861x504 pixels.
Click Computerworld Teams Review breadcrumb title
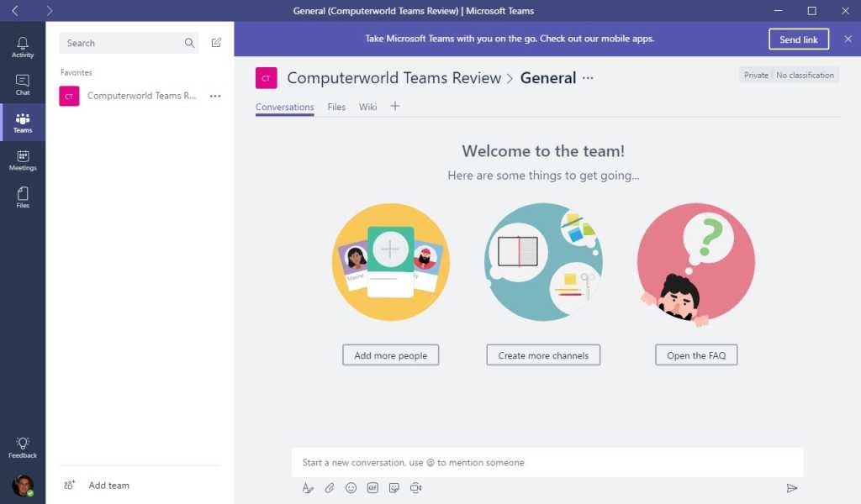pyautogui.click(x=394, y=78)
